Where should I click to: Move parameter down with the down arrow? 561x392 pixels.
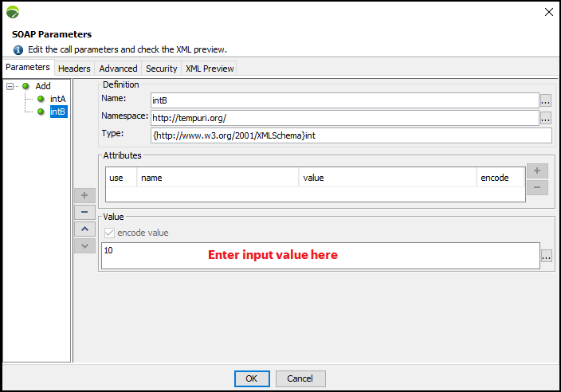tap(84, 245)
